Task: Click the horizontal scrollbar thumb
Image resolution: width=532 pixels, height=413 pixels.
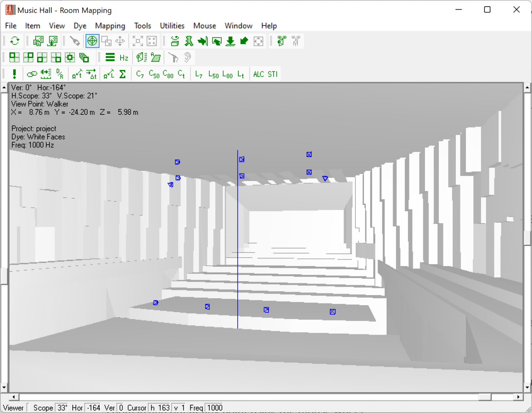Action: tap(485, 397)
